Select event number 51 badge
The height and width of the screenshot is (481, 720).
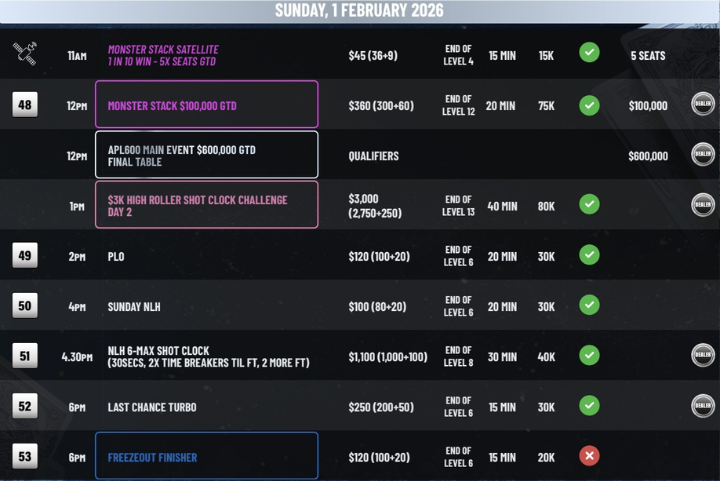[25, 355]
